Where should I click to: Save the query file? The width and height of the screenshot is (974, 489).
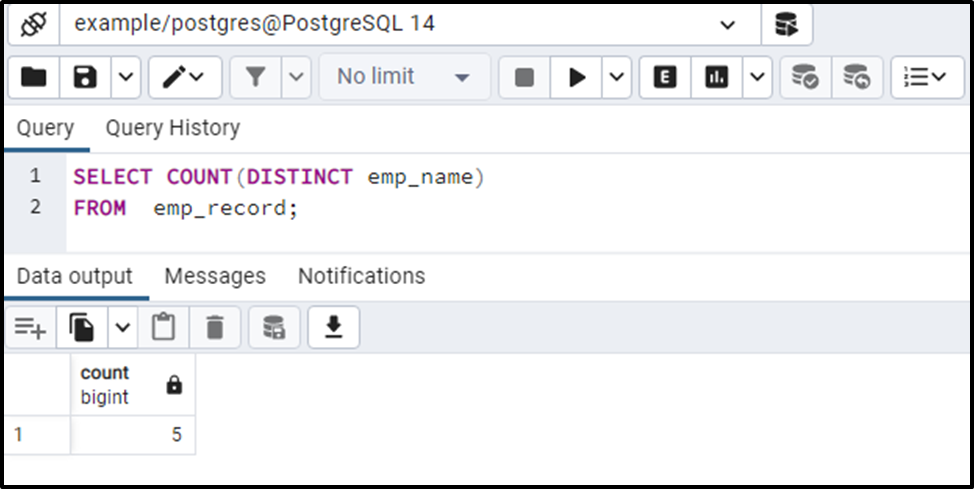pyautogui.click(x=85, y=77)
